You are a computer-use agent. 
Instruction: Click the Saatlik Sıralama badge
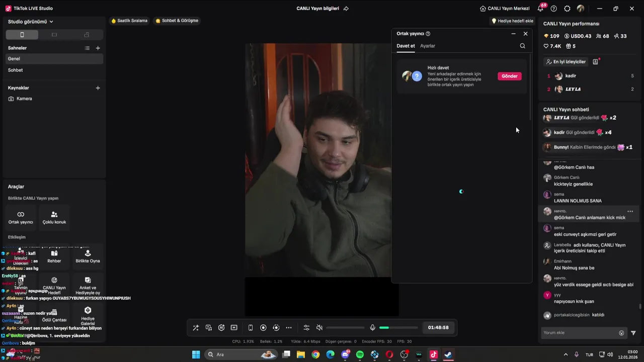(129, 21)
